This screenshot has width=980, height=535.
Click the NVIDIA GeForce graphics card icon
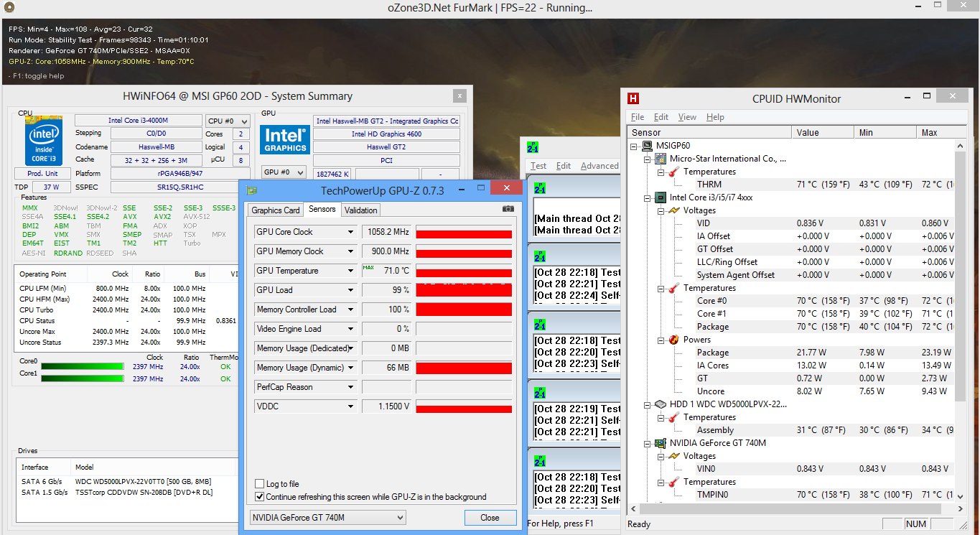click(661, 443)
